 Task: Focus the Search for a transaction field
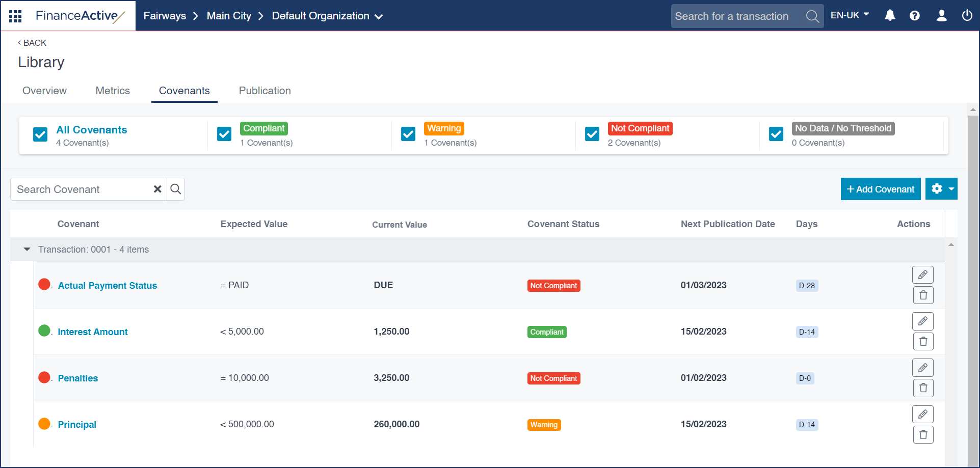(737, 16)
